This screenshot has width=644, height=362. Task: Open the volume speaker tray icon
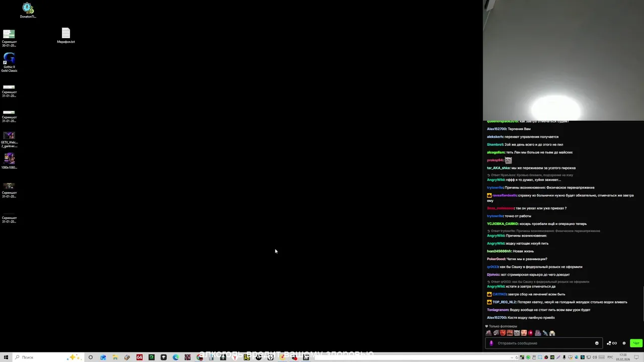(x=594, y=357)
